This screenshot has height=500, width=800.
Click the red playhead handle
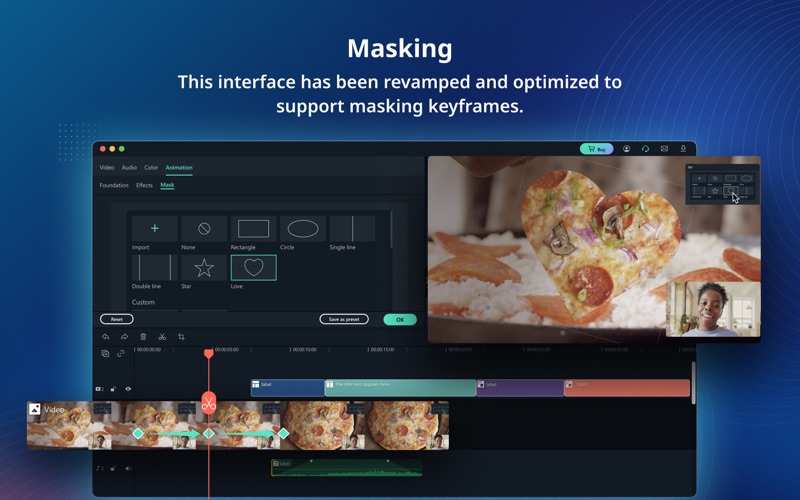pos(208,353)
